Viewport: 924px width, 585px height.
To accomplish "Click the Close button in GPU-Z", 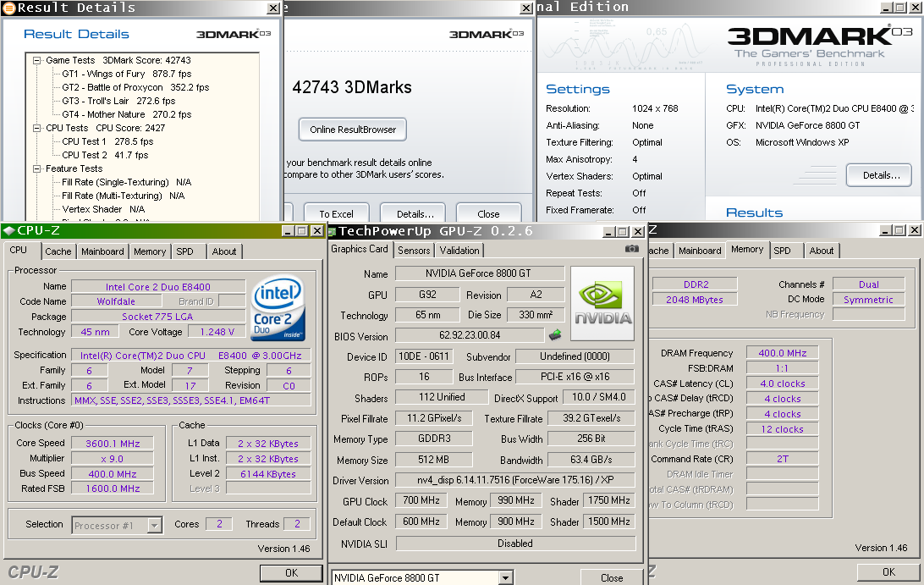I will 611,578.
